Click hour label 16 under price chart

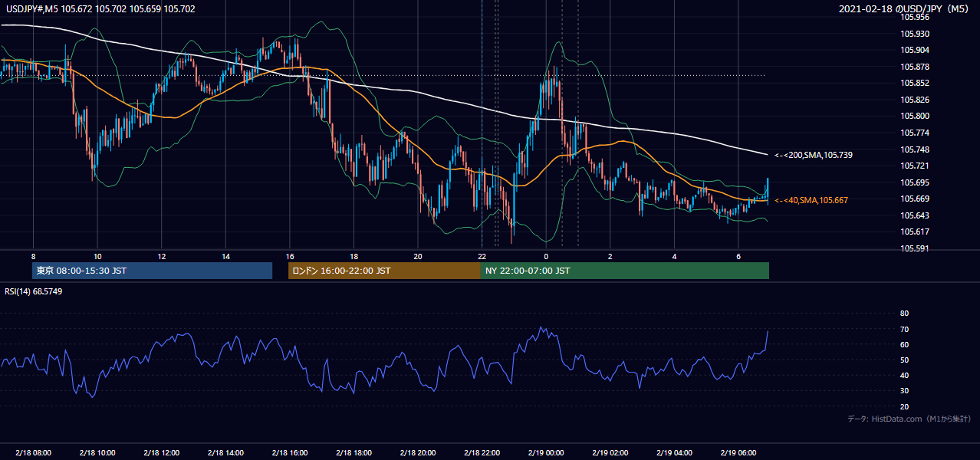(289, 256)
